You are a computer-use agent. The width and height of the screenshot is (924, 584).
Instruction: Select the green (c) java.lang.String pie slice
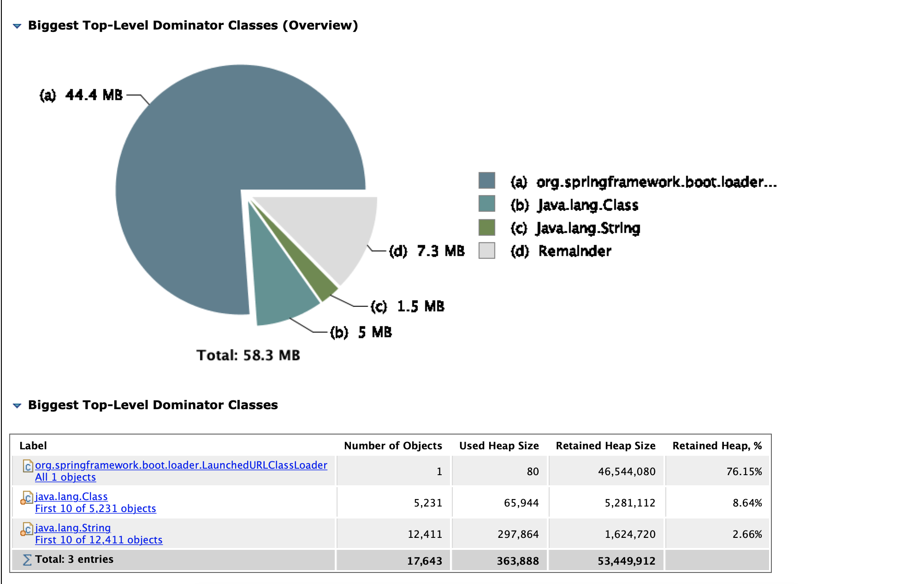[313, 272]
